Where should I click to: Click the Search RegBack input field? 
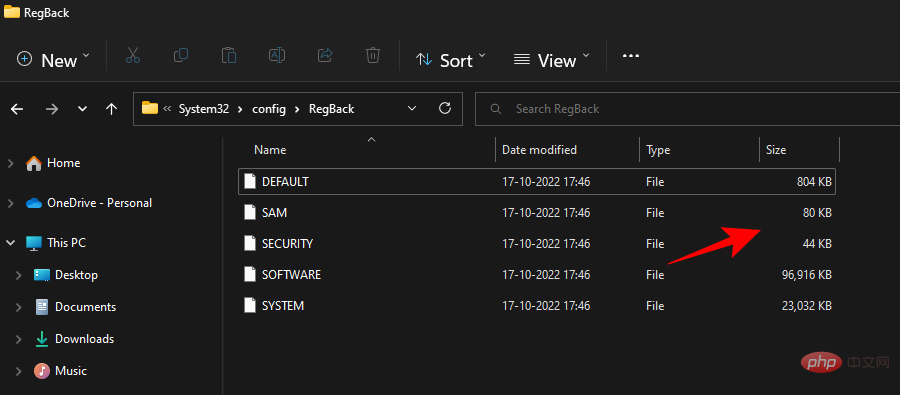point(687,109)
